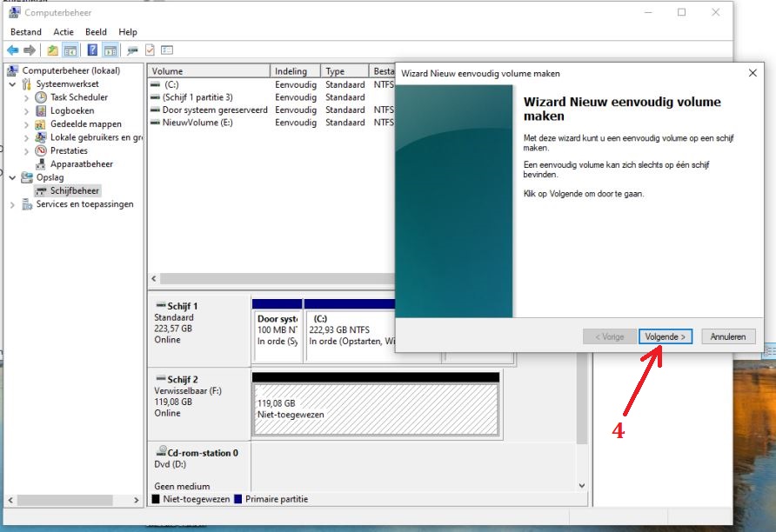This screenshot has height=532, width=776.
Task: Click the Task Scheduler clock icon
Action: point(41,97)
